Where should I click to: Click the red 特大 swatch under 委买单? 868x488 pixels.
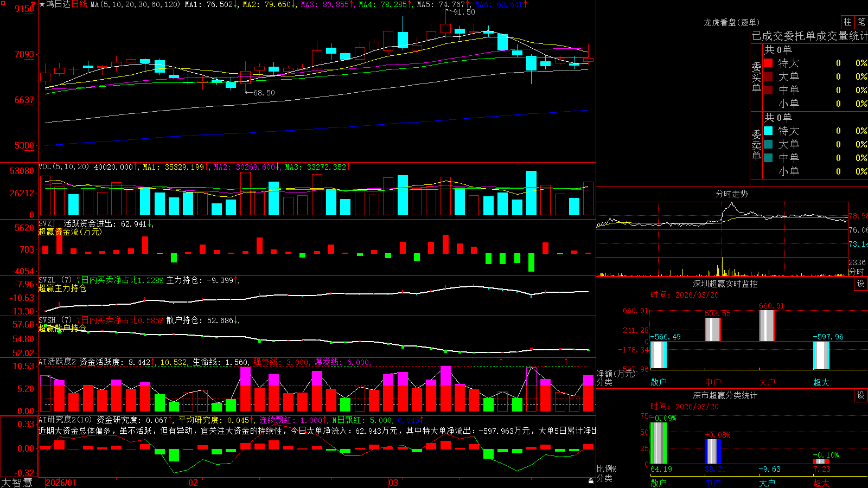pos(768,63)
